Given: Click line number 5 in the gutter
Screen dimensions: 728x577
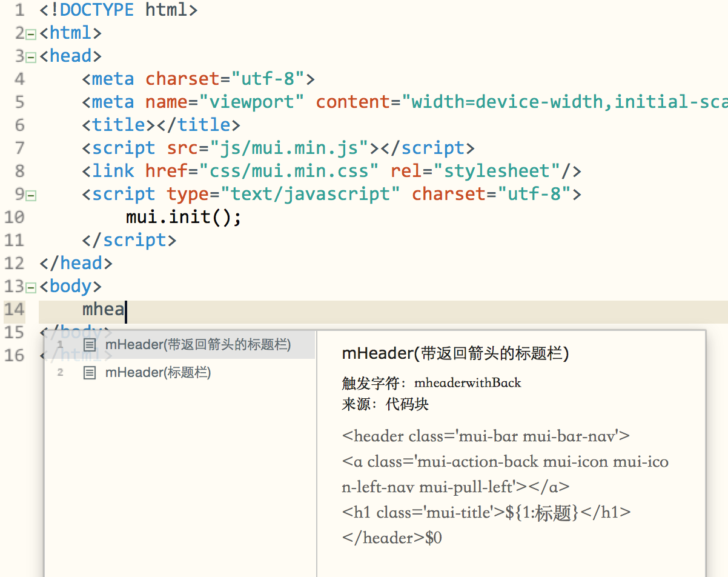Looking at the screenshot, I should pyautogui.click(x=19, y=102).
